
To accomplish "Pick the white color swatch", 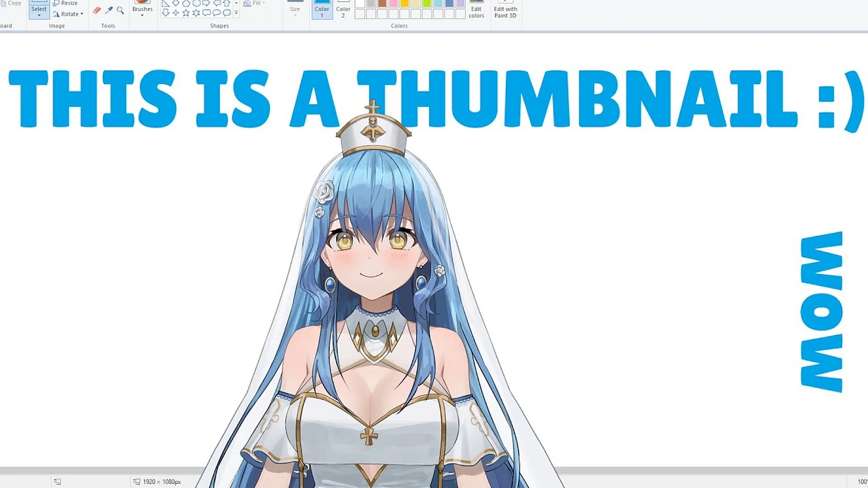I will coord(359,3).
